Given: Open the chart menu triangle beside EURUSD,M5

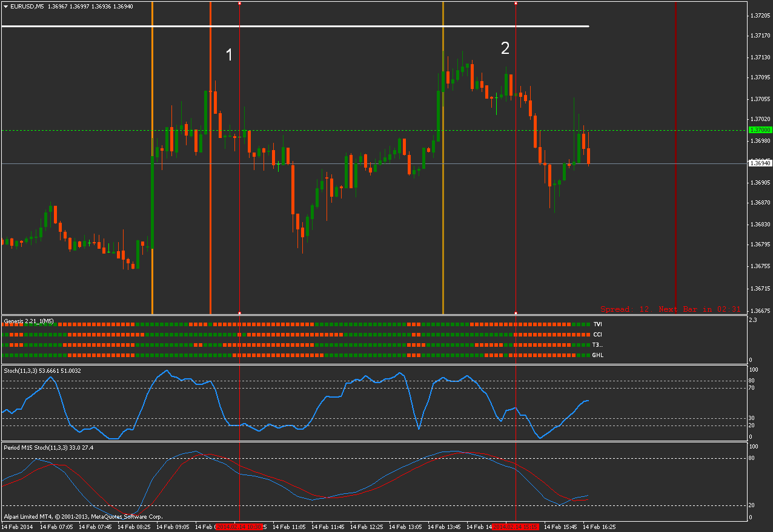Looking at the screenshot, I should (x=6, y=6).
